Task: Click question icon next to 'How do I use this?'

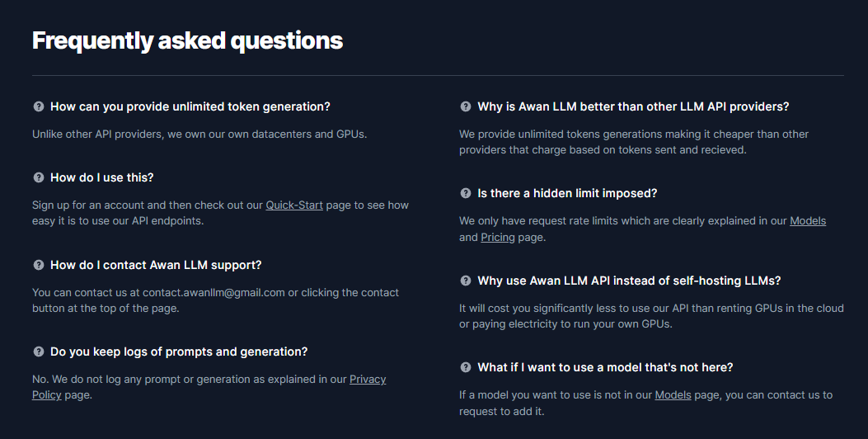Action: (x=38, y=177)
